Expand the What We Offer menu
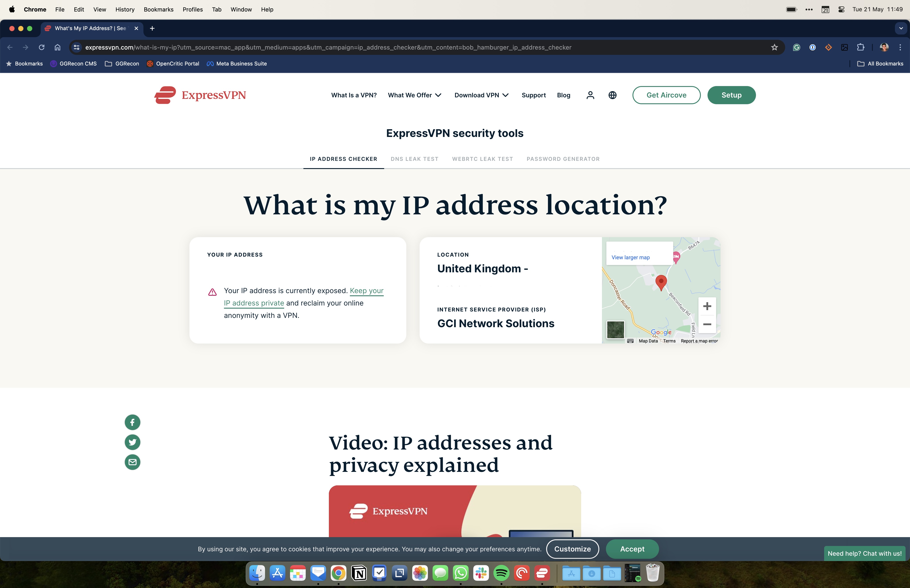The height and width of the screenshot is (588, 910). pyautogui.click(x=414, y=95)
